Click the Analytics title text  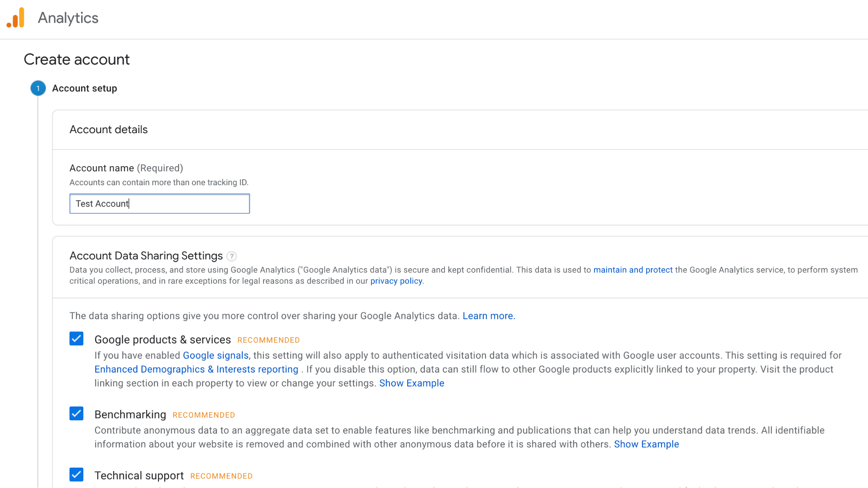point(68,18)
